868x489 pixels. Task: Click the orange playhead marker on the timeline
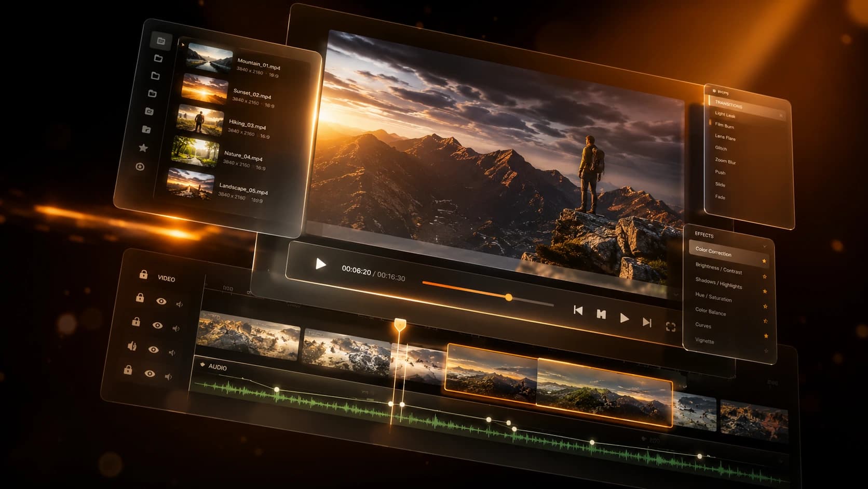pos(399,325)
